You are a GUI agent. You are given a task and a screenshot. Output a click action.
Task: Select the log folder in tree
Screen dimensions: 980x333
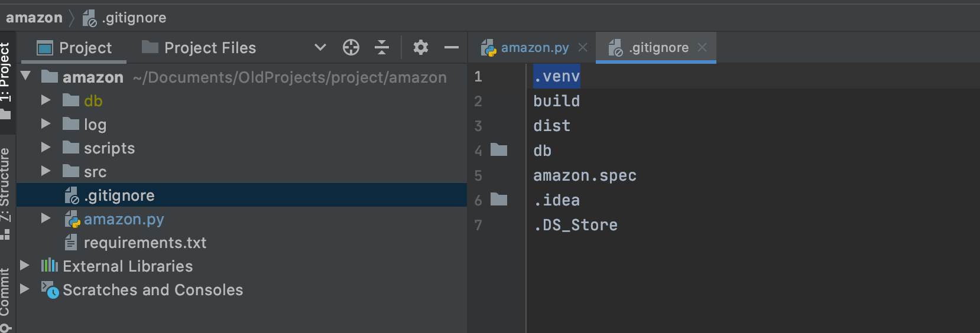95,125
